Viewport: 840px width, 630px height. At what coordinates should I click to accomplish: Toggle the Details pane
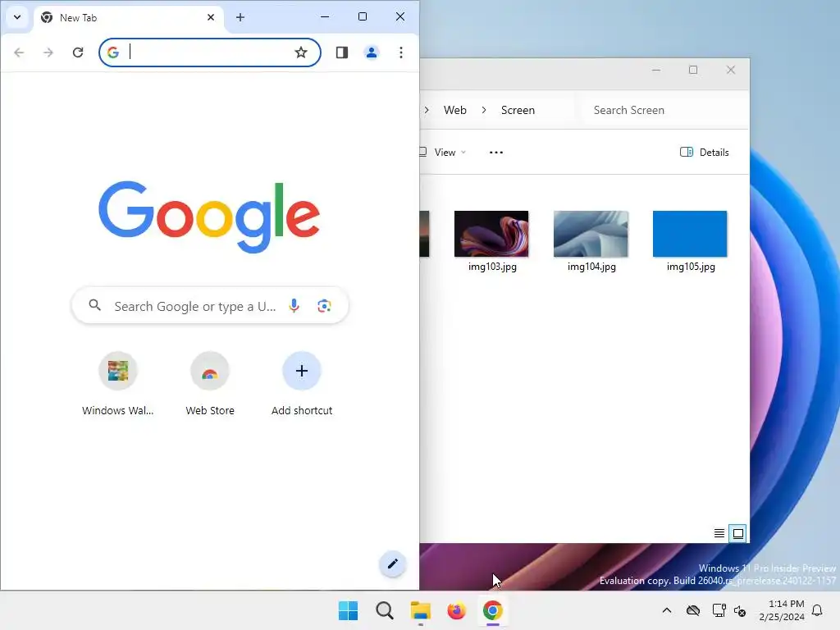click(704, 152)
